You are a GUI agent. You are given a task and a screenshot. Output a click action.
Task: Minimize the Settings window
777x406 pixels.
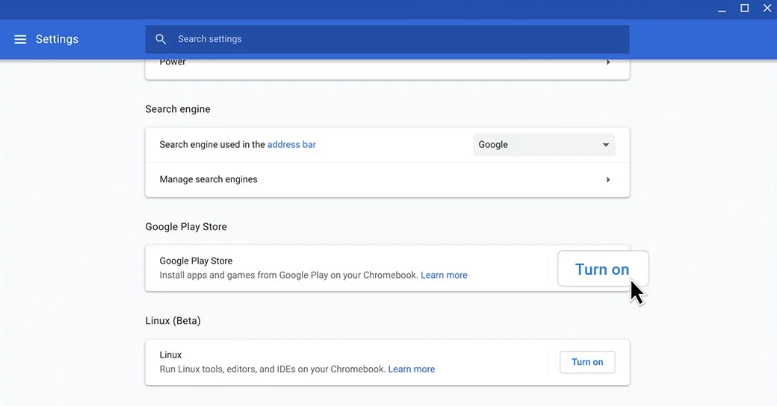(721, 9)
